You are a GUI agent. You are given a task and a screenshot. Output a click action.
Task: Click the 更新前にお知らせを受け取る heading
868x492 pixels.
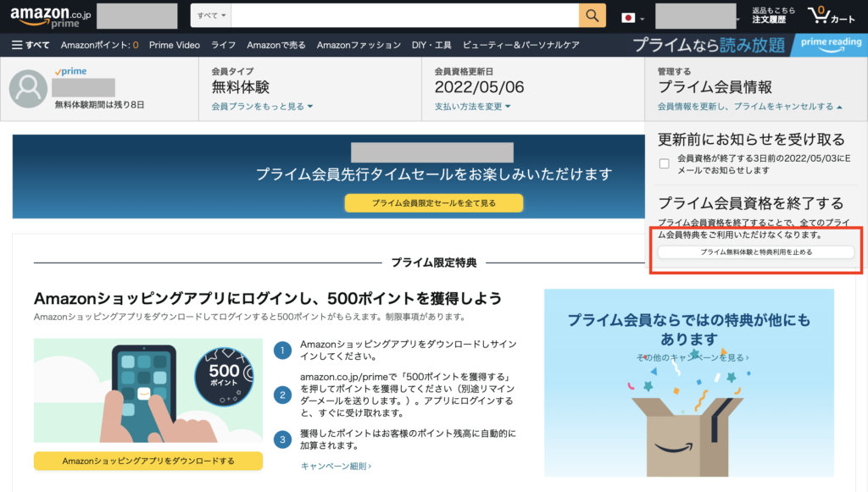pyautogui.click(x=751, y=140)
